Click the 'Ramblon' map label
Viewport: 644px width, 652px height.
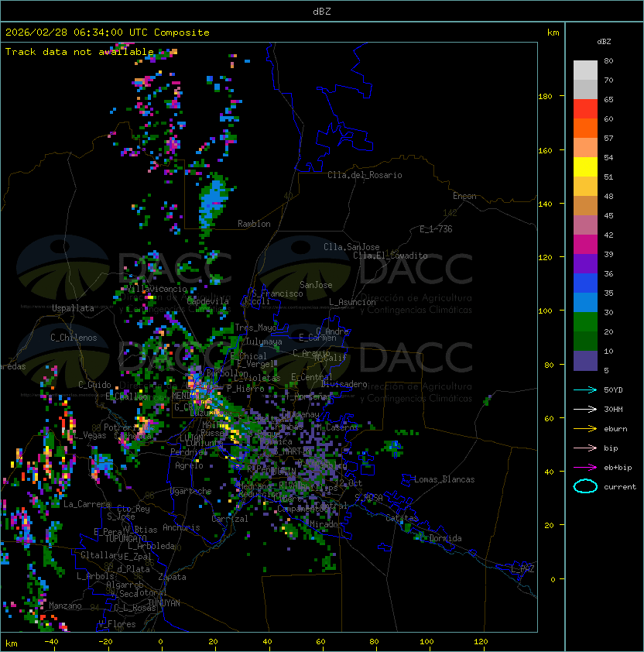(x=254, y=224)
